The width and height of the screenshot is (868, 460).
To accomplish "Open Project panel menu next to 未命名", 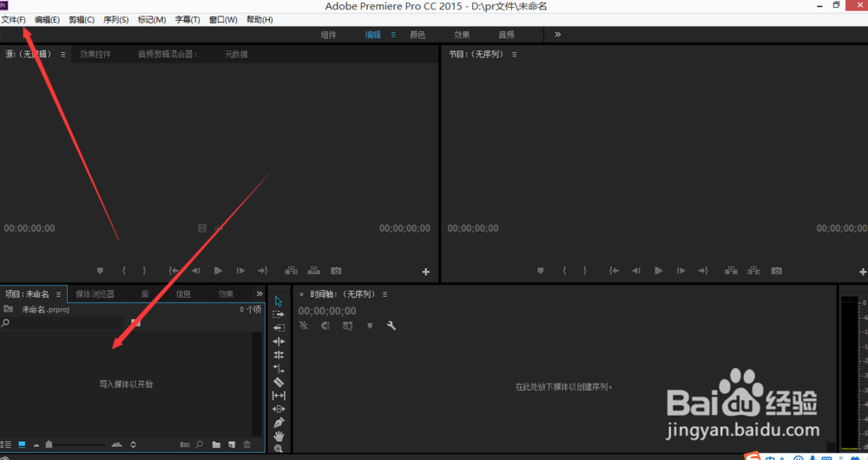I will (x=58, y=294).
